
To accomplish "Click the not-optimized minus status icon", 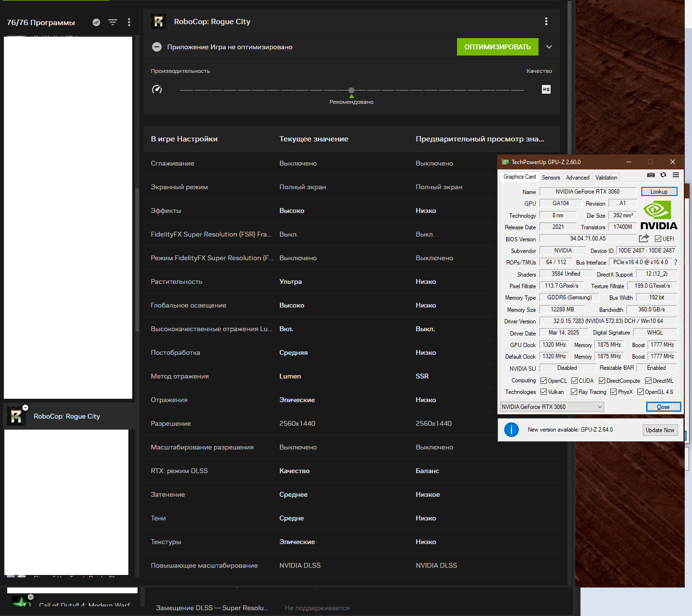I will [157, 47].
